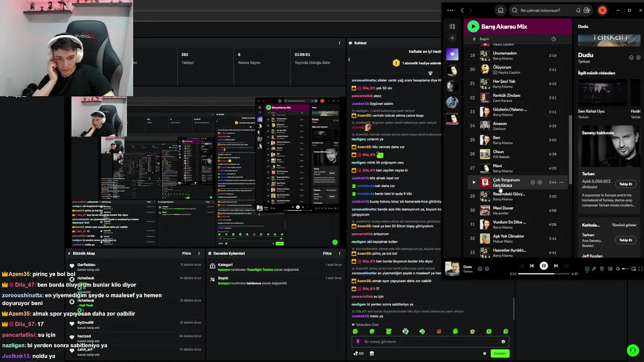644x362 pixels.
Task: Expand Your Library in Spotify sidebar
Action: 452,26
